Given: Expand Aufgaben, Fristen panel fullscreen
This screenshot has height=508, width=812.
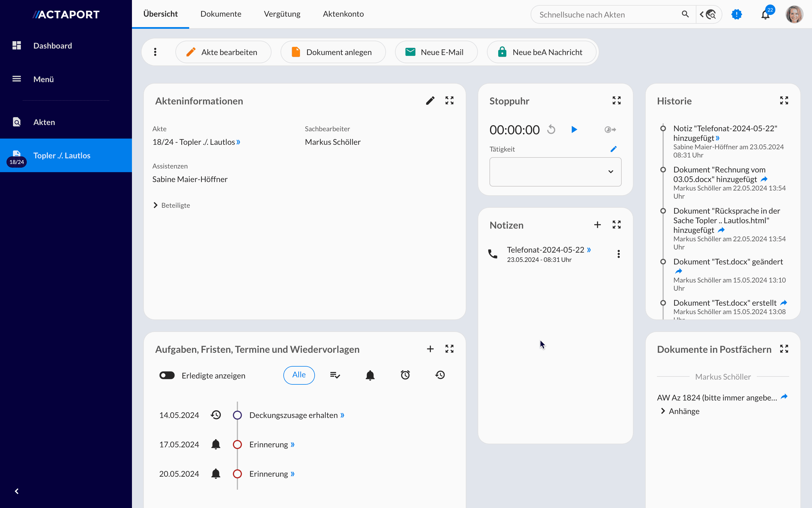Looking at the screenshot, I should tap(449, 349).
